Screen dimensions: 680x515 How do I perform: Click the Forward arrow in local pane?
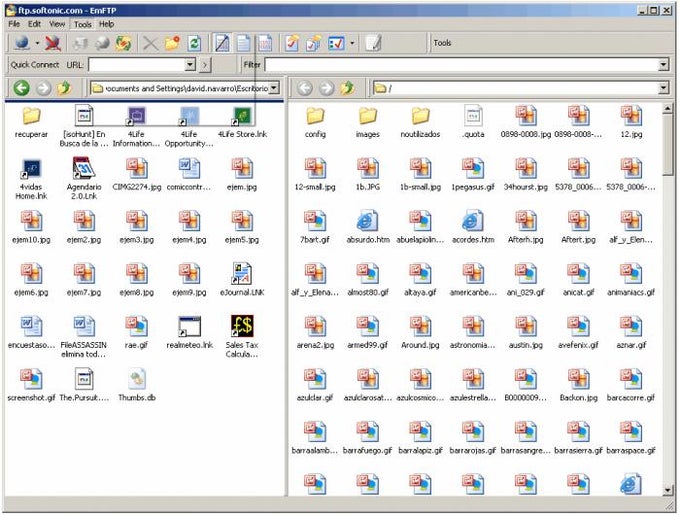43,88
